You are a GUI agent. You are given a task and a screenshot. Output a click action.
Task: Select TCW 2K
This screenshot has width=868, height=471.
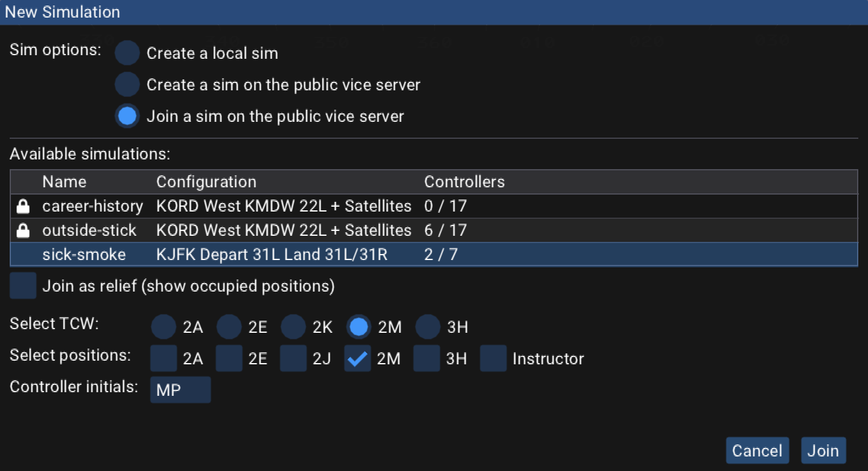click(x=293, y=327)
